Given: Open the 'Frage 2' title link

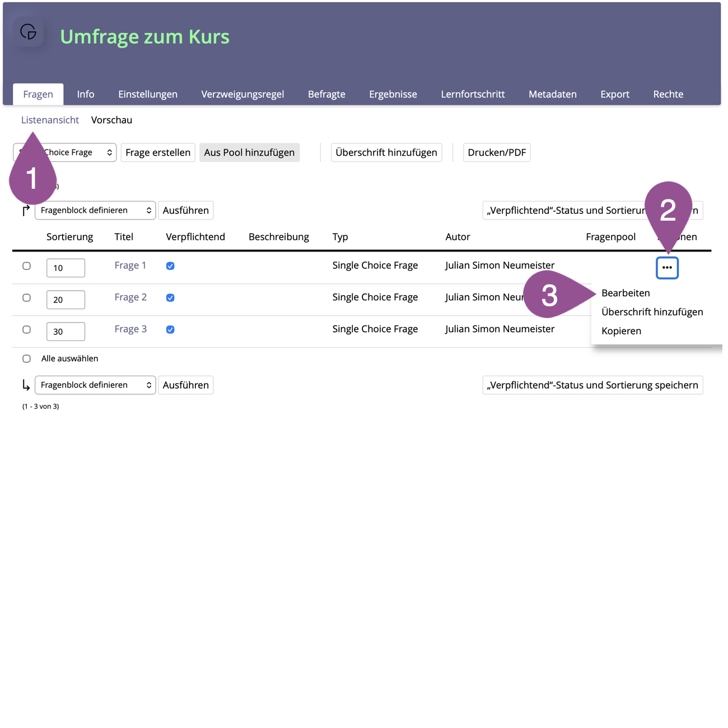Looking at the screenshot, I should 130,297.
